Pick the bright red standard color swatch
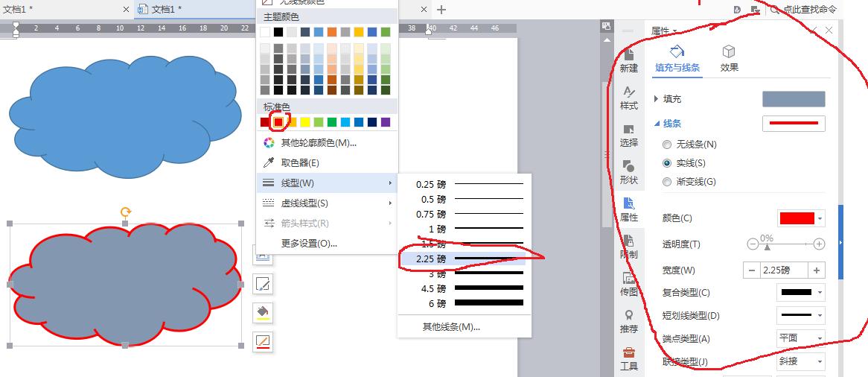 point(278,122)
